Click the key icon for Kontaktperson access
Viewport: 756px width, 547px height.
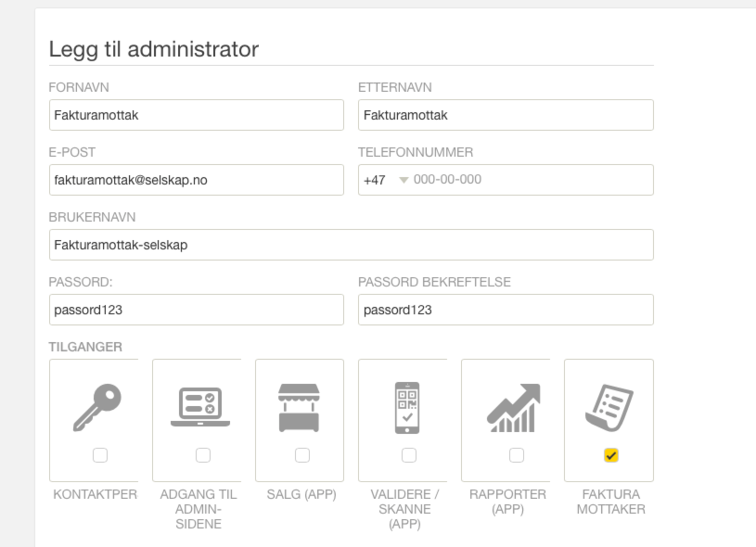(96, 408)
